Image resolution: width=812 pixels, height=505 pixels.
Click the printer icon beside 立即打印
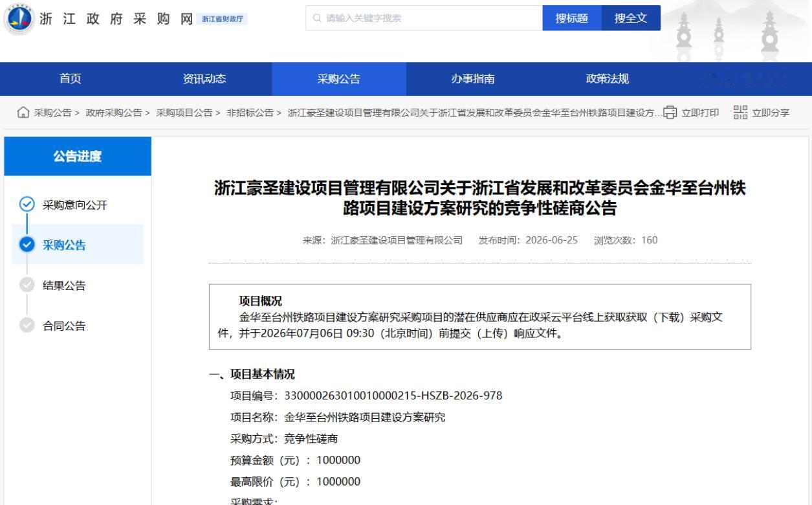click(670, 113)
